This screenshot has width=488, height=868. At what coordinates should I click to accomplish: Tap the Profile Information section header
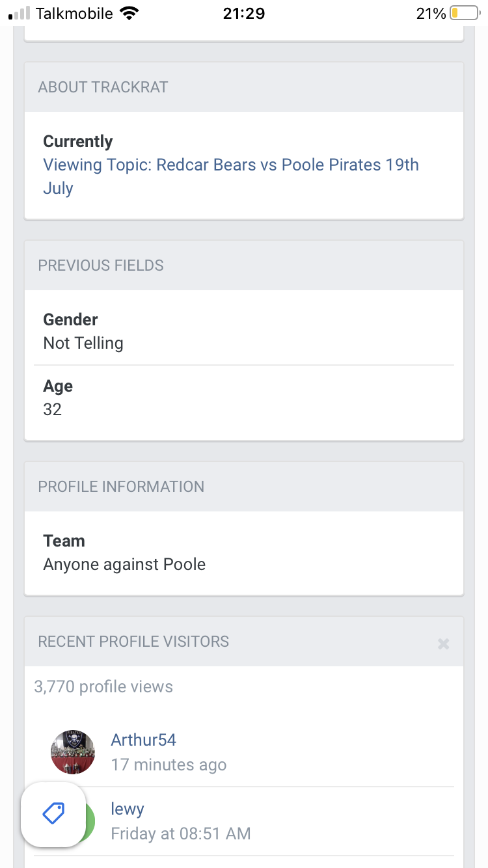tap(121, 487)
